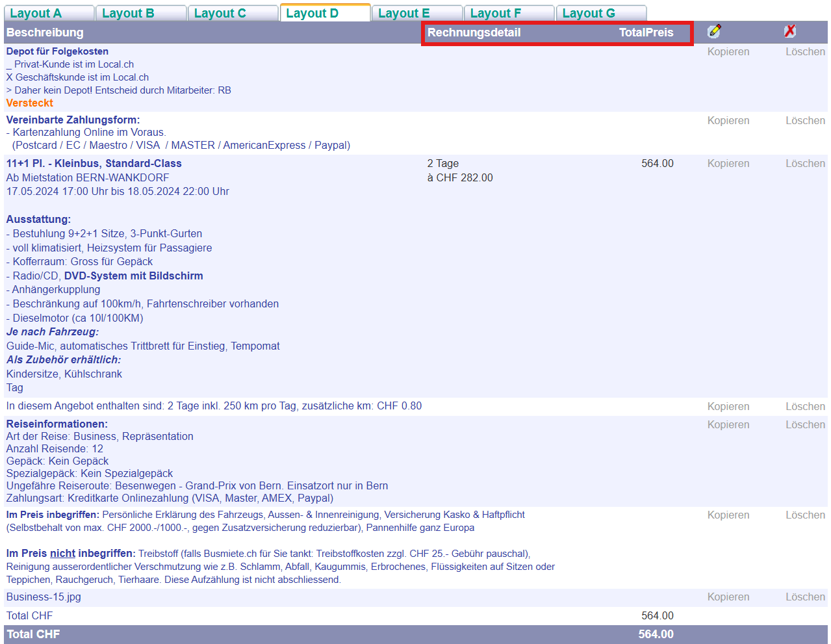The height and width of the screenshot is (644, 831).
Task: Delete the Business-15.jpg row
Action: click(x=805, y=597)
